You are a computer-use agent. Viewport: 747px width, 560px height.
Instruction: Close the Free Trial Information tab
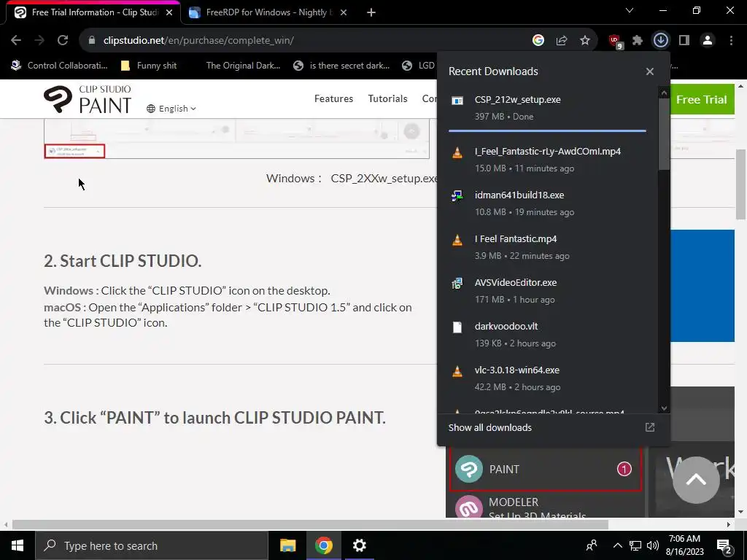click(169, 12)
